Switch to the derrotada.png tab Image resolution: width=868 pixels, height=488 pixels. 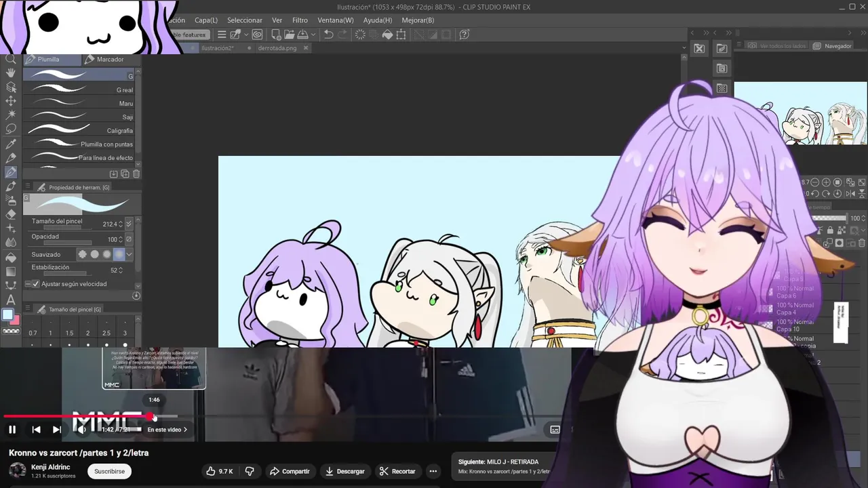tap(277, 48)
